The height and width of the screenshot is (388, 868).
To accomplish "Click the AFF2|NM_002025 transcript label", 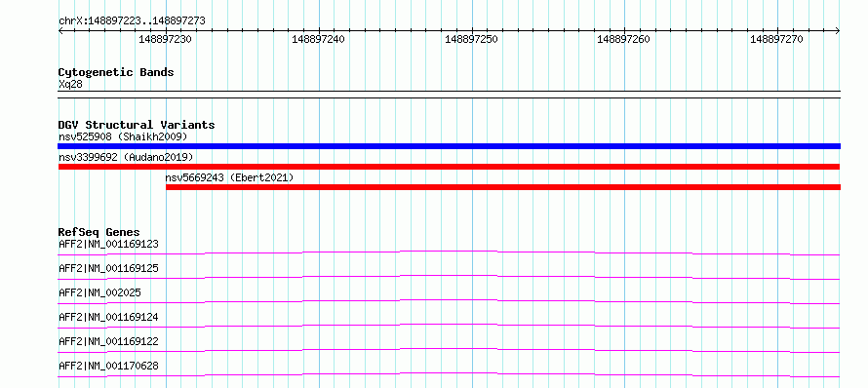I will pyautogui.click(x=99, y=292).
